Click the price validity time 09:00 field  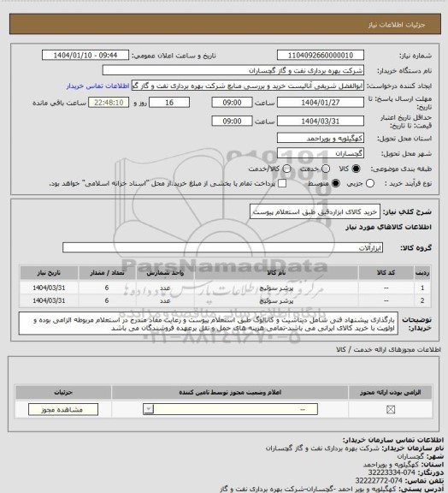click(233, 121)
